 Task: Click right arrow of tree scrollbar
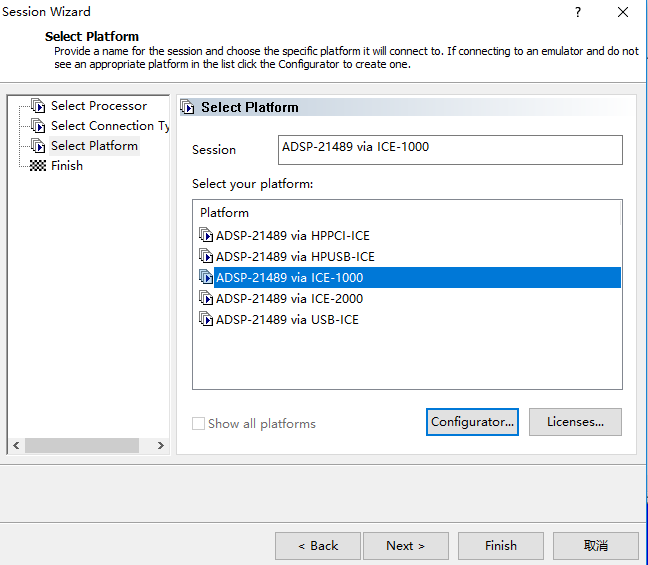point(161,446)
